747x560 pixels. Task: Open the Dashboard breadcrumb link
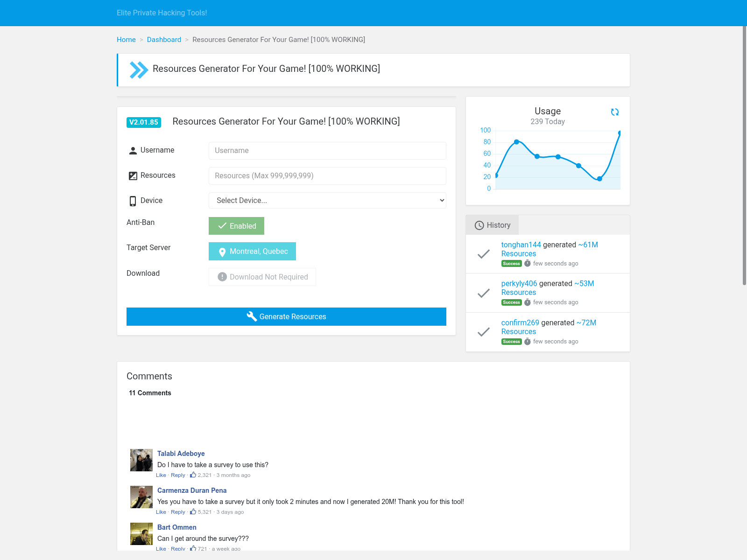click(x=164, y=40)
